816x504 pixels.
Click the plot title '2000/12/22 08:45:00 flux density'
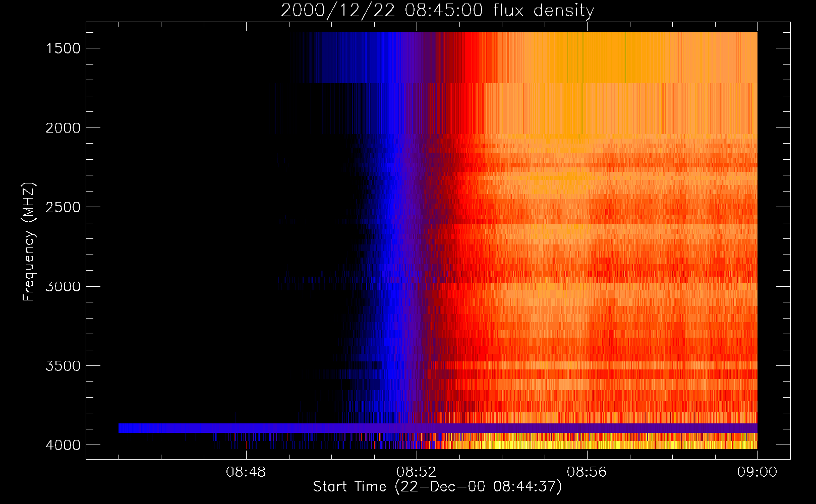pyautogui.click(x=437, y=11)
